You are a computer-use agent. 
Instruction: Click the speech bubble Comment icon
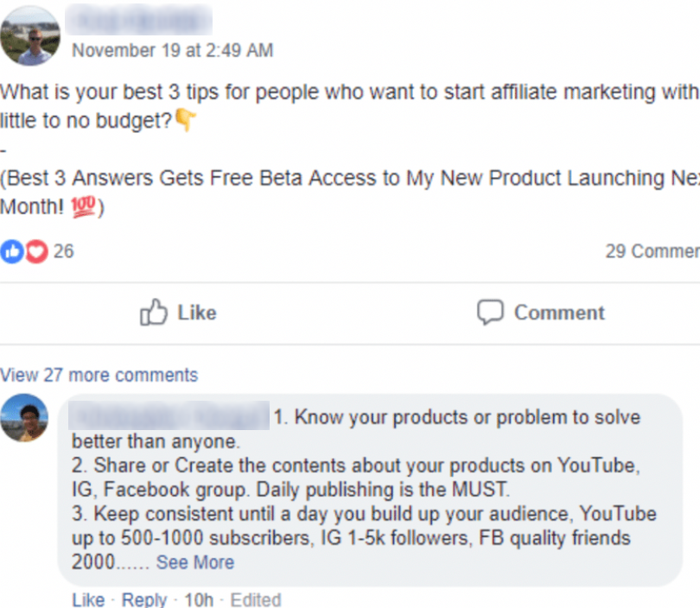point(490,312)
